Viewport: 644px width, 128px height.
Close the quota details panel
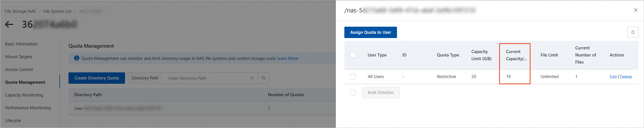(636, 10)
